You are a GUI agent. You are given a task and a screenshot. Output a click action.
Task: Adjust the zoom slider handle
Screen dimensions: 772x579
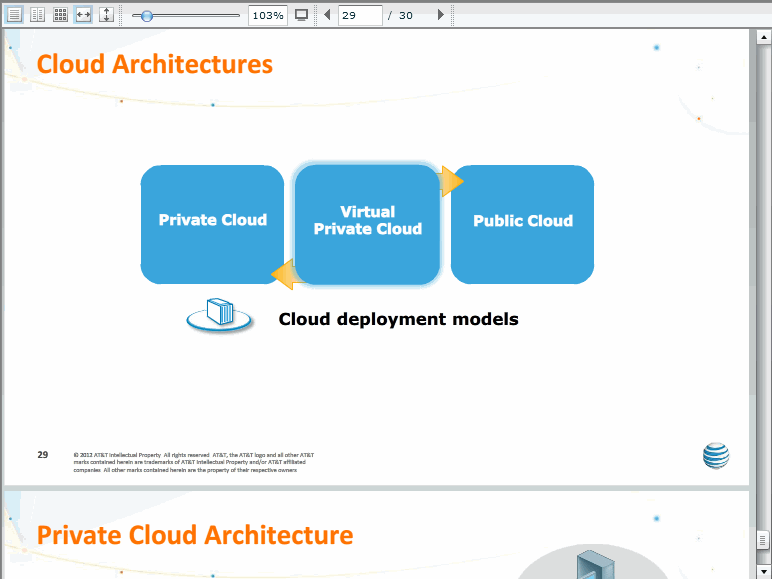coord(146,16)
